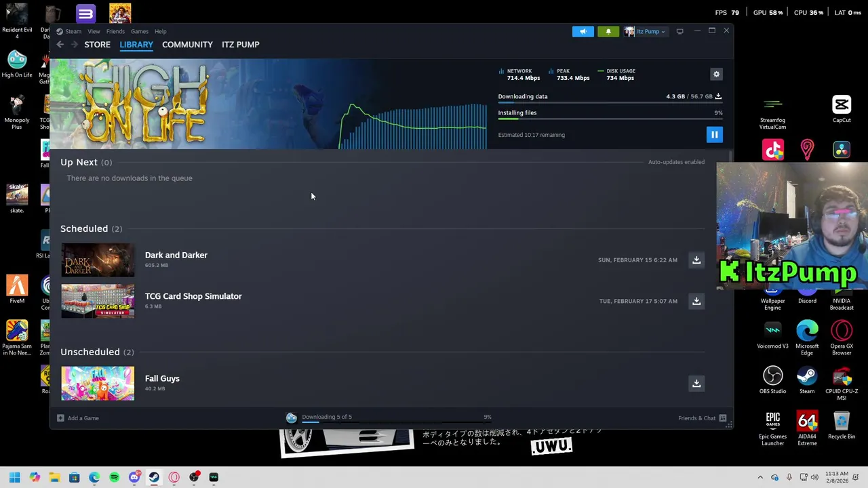Open File Explorer from taskbar
The image size is (868, 488).
(54, 477)
